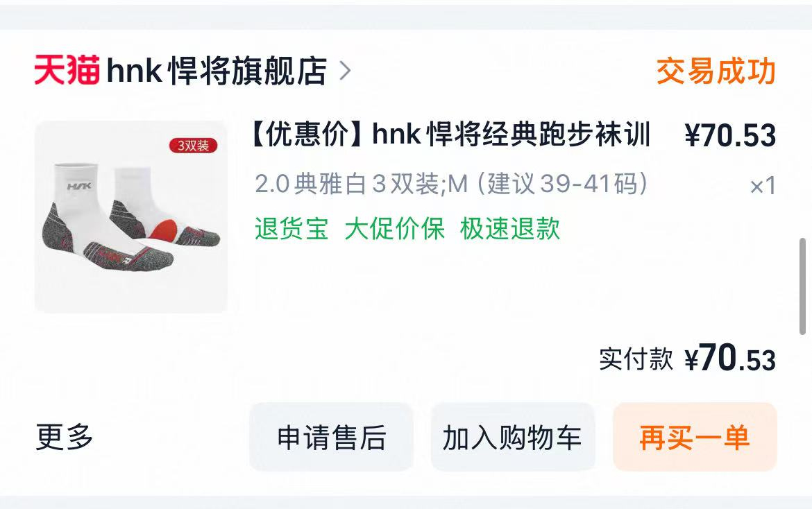Click the ×1 quantity indicator

coord(763,186)
